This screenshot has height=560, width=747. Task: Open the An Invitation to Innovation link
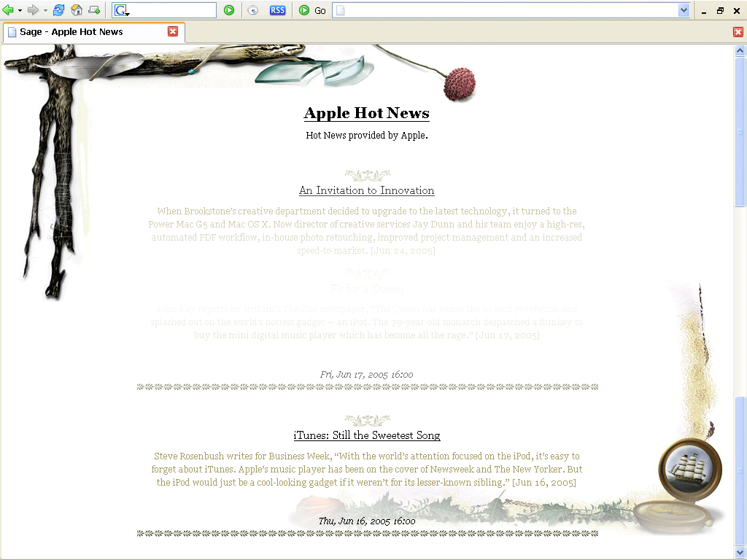tap(366, 190)
